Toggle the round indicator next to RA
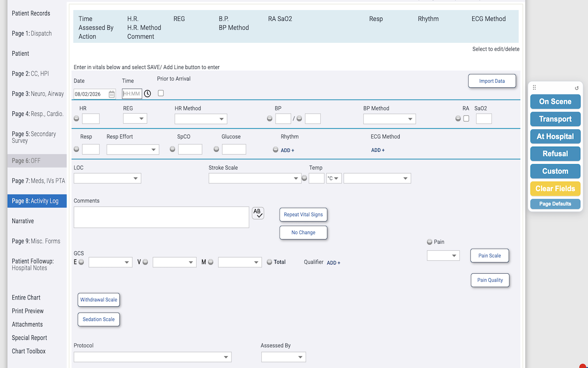The height and width of the screenshot is (368, 588). point(458,119)
